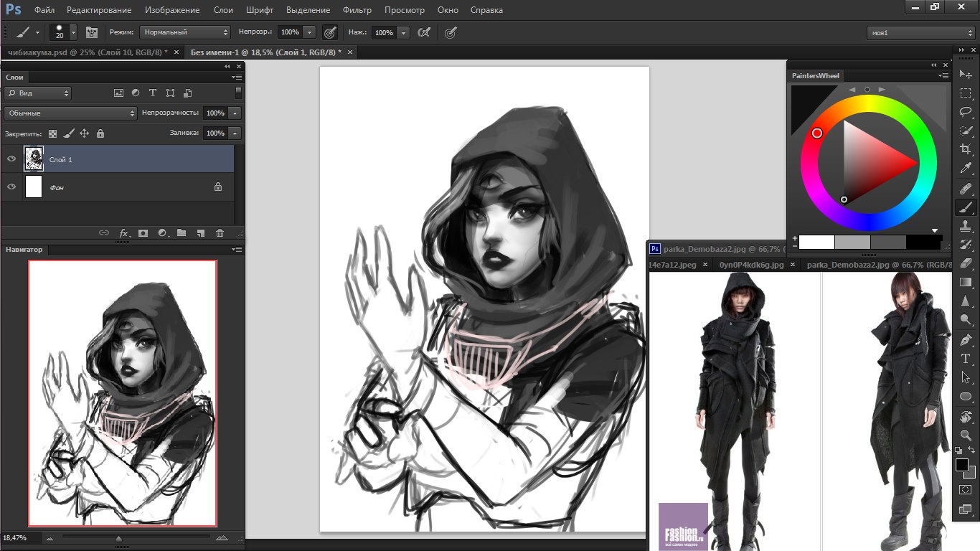Click the Слой 1 layer thumbnail
This screenshot has width=980, height=551.
(34, 159)
